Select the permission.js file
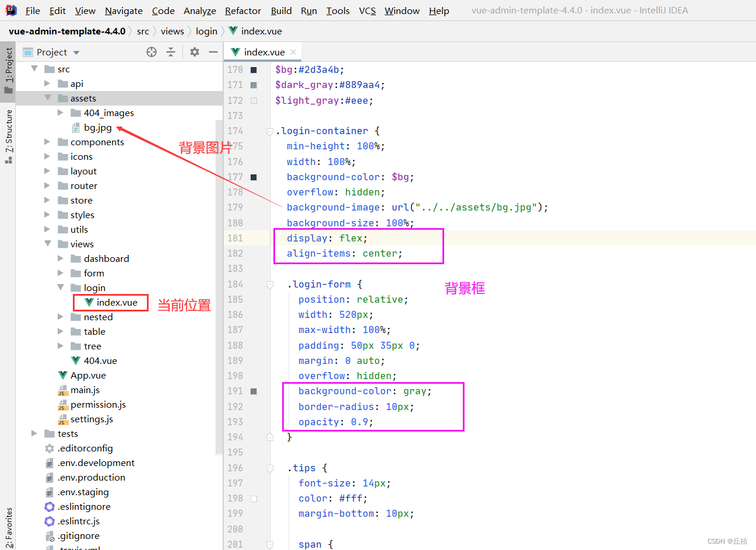This screenshot has height=550, width=756. (x=92, y=404)
